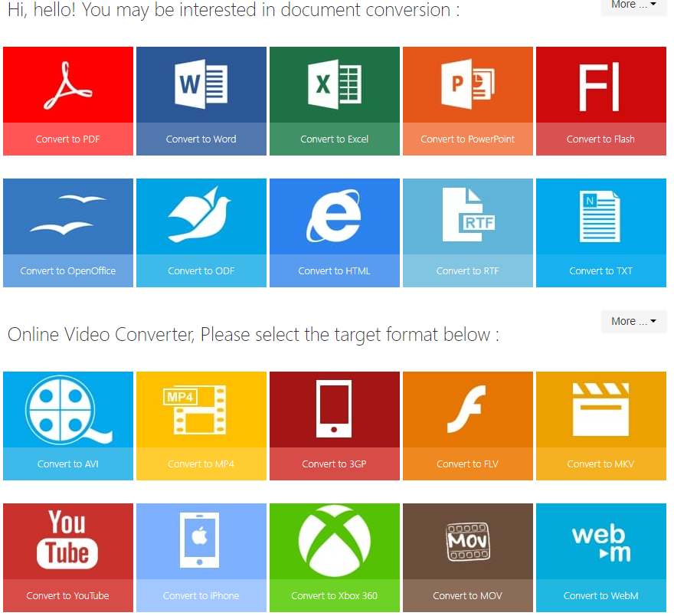Choose the MP4 filmstrip icon
The image size is (674, 616).
coord(195,410)
